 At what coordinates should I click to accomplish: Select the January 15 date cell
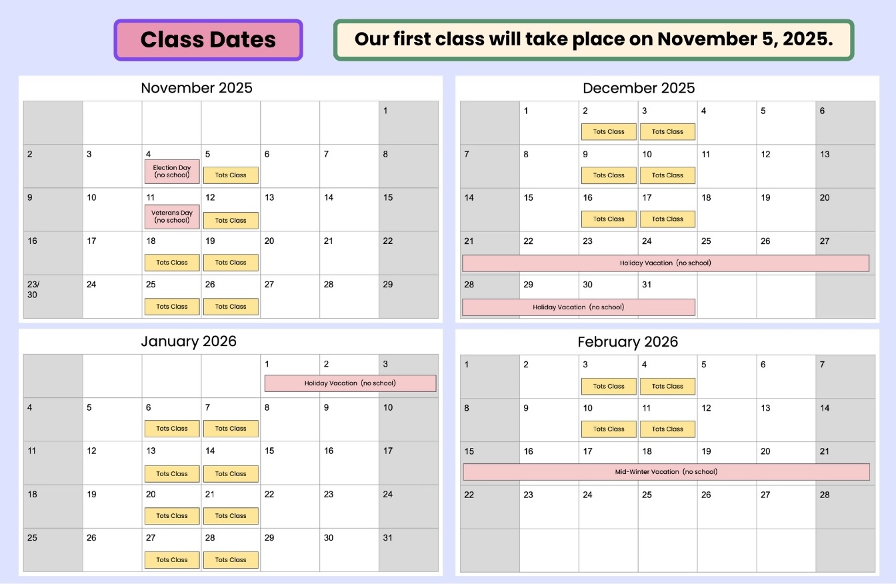(x=289, y=463)
